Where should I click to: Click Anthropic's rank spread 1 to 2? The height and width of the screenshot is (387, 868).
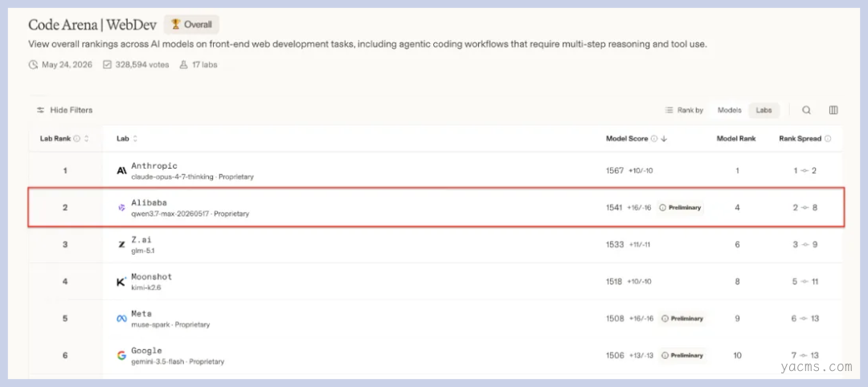click(805, 171)
